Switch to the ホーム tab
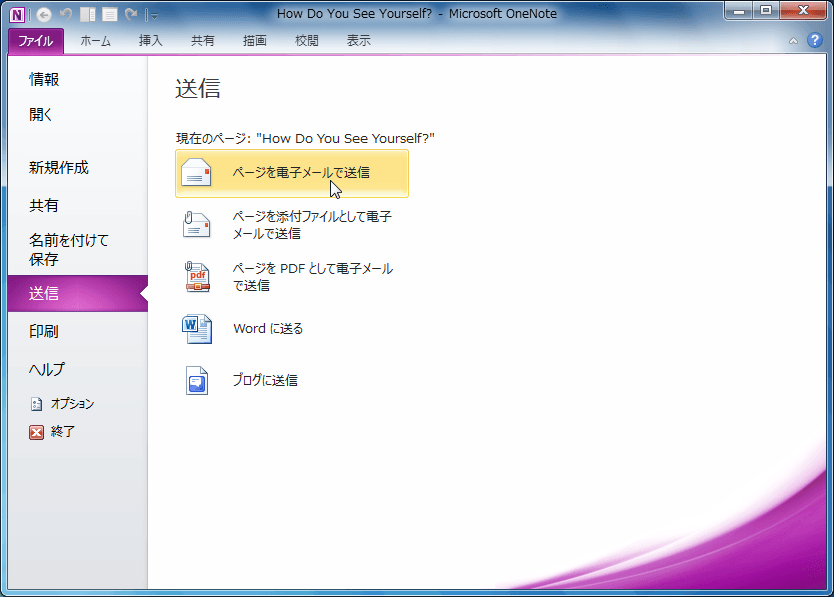Image resolution: width=834 pixels, height=597 pixels. (x=96, y=41)
